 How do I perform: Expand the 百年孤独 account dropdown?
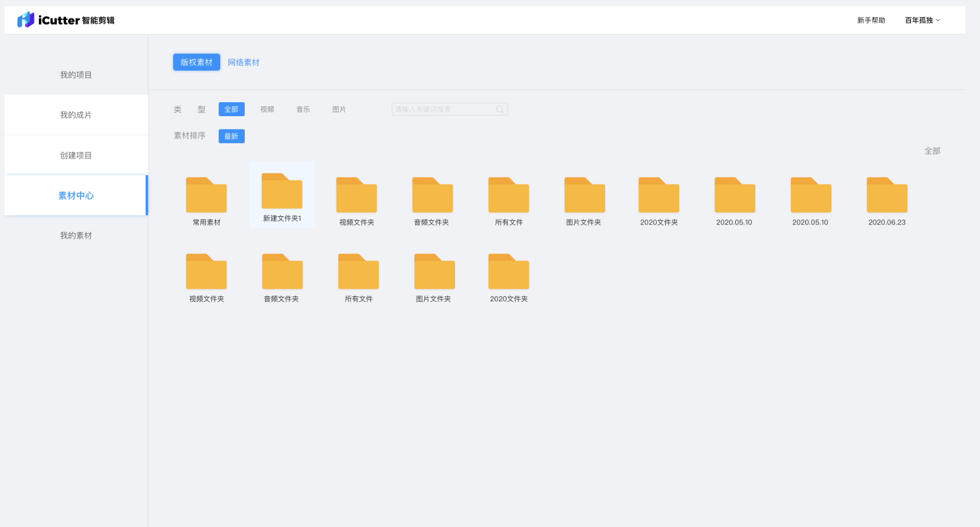[x=922, y=21]
